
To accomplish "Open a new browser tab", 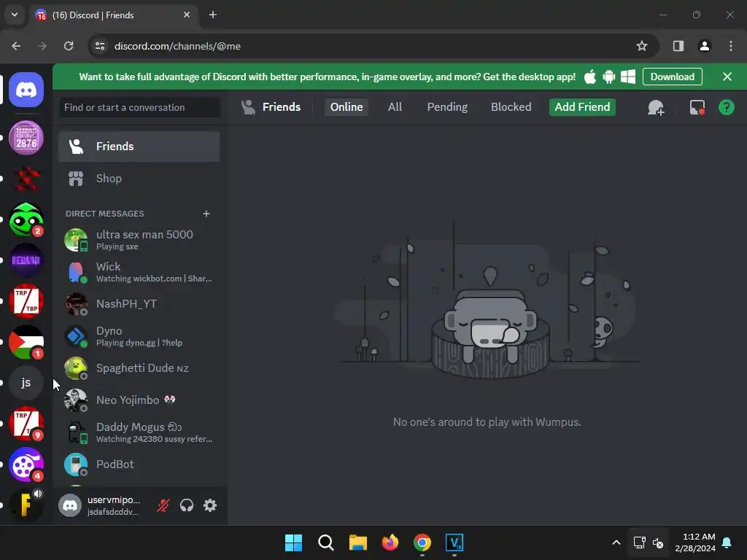I will [213, 15].
